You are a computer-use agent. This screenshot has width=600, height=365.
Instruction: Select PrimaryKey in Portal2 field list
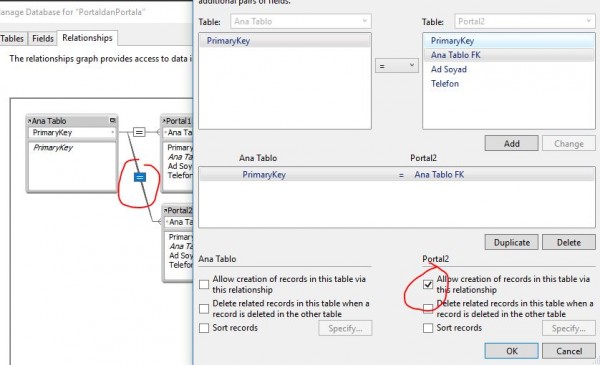[x=509, y=41]
